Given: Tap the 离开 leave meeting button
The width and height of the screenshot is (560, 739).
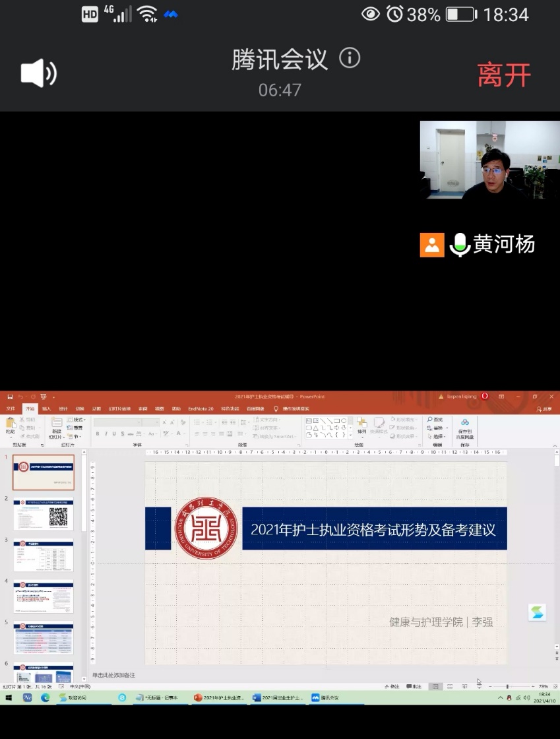Looking at the screenshot, I should point(504,75).
